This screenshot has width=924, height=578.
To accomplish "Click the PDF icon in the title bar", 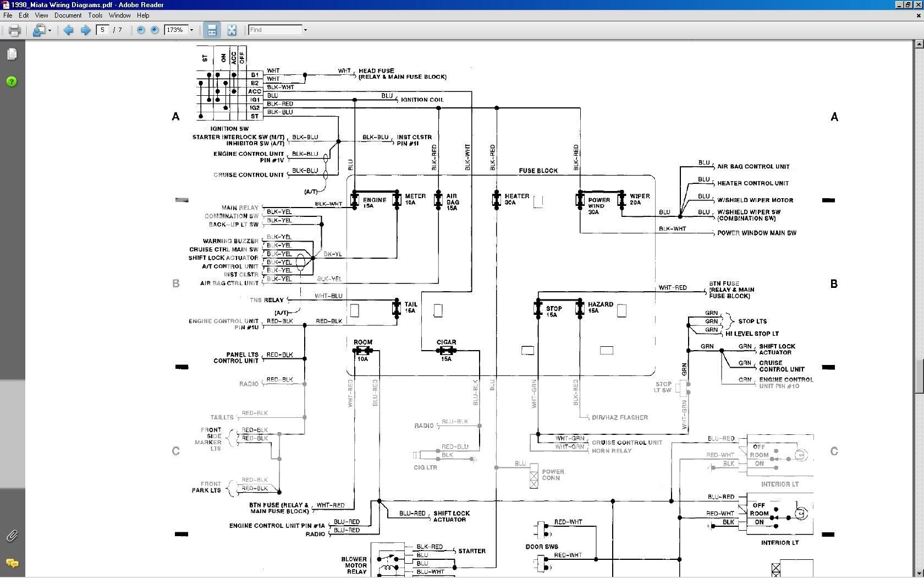I will point(5,4).
